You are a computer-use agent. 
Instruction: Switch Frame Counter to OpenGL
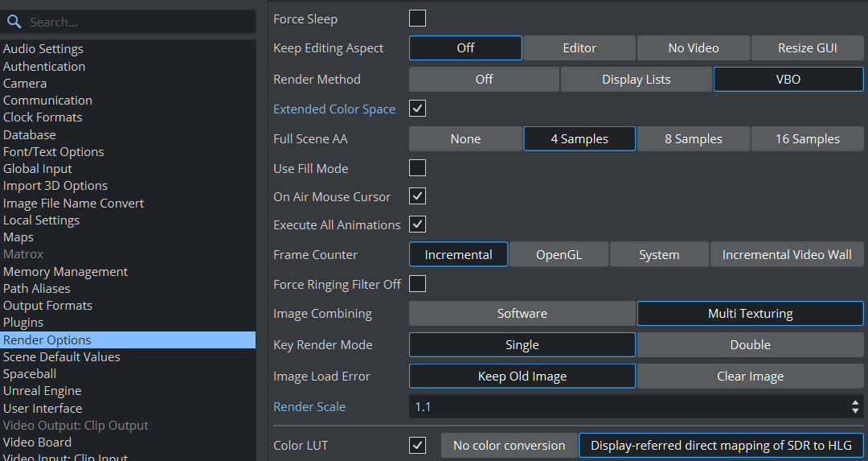pyautogui.click(x=559, y=255)
